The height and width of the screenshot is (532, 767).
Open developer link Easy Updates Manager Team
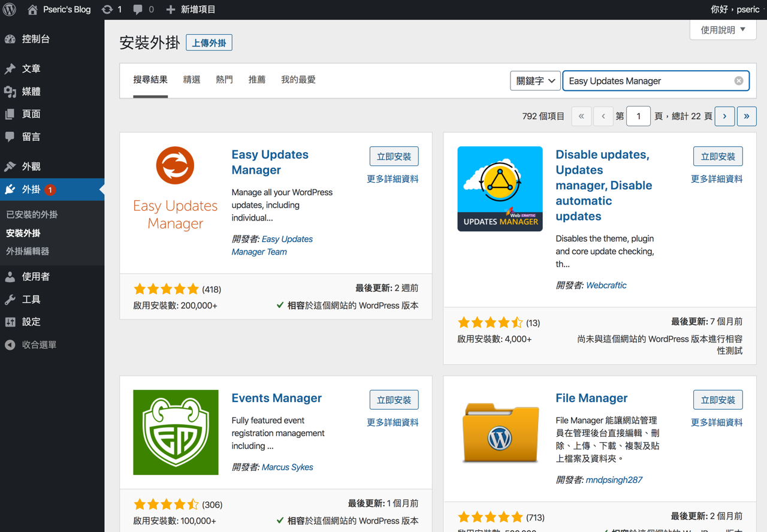(x=273, y=246)
